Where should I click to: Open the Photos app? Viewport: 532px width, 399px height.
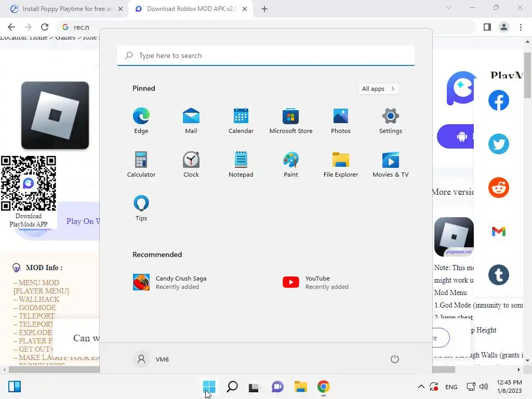(x=341, y=121)
